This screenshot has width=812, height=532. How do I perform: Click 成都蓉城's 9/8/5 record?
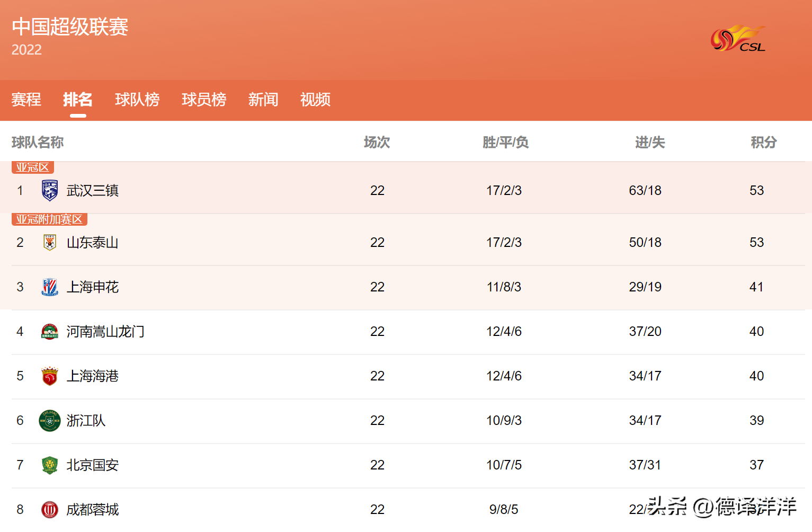point(504,509)
